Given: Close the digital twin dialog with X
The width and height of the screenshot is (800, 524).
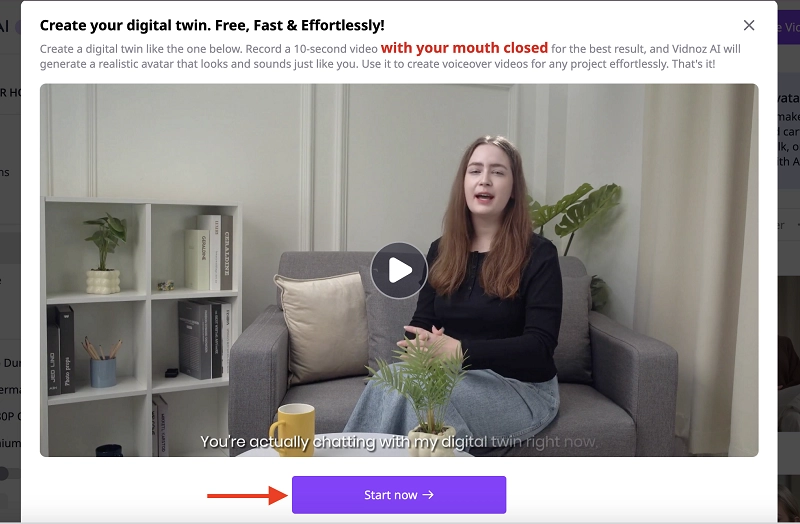Looking at the screenshot, I should coord(748,25).
